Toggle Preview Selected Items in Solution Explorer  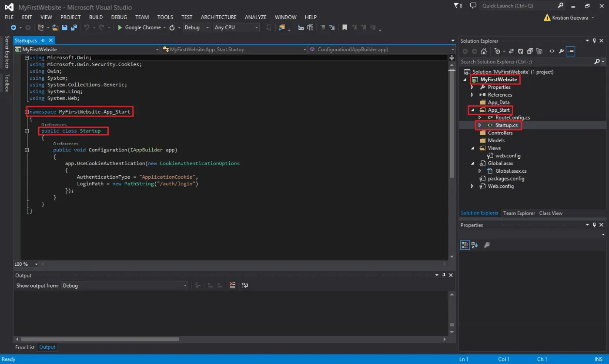point(571,51)
